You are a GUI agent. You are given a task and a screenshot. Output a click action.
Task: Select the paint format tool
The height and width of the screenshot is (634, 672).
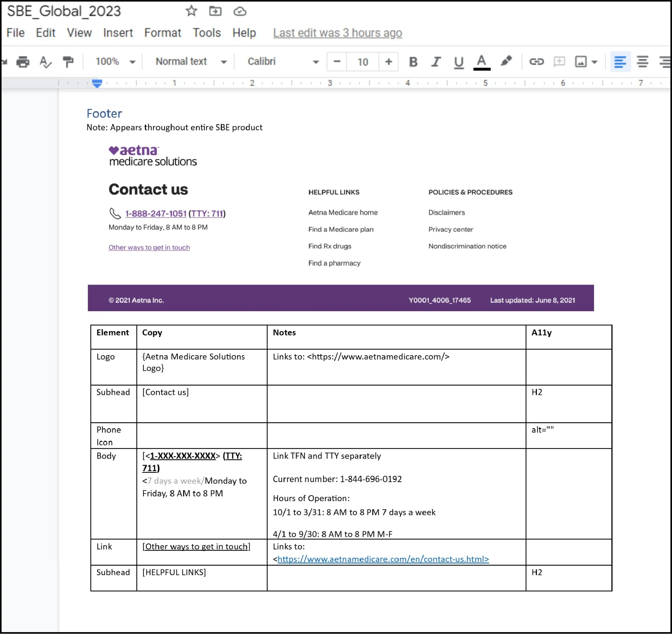[68, 62]
